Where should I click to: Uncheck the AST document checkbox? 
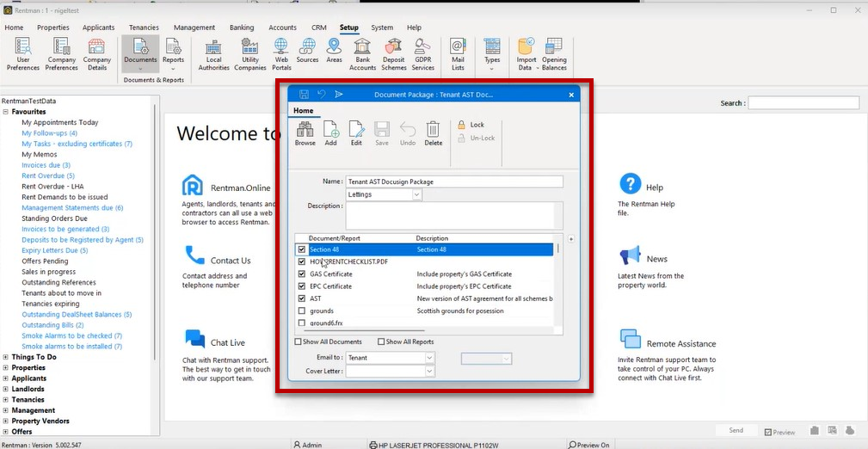[x=302, y=298]
